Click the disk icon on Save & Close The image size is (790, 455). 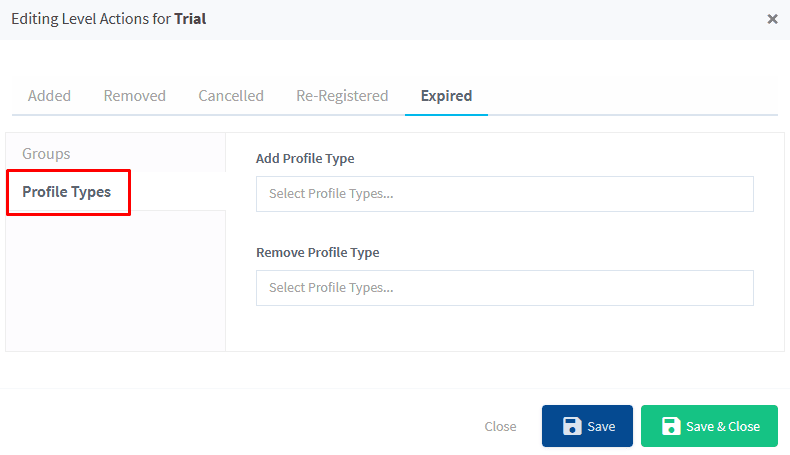pos(671,426)
